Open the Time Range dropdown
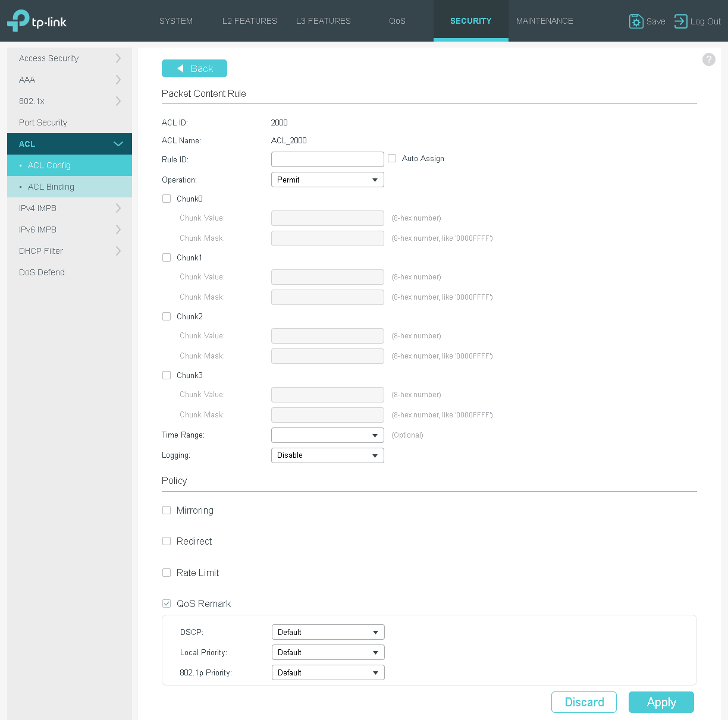 click(x=328, y=435)
